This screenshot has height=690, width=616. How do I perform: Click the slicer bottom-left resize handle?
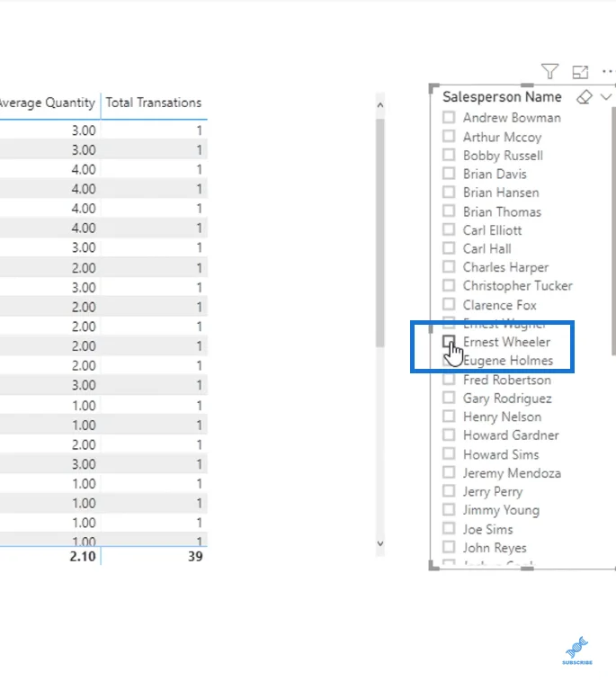click(433, 566)
